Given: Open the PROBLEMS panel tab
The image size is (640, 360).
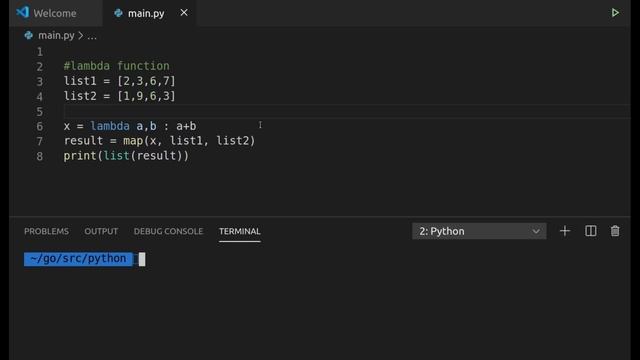Looking at the screenshot, I should point(46,231).
